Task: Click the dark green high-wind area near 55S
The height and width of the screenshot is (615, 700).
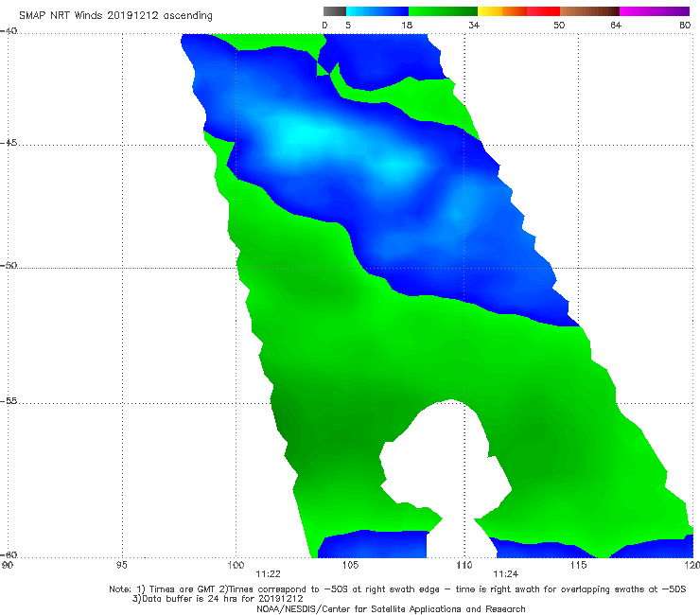Action: click(308, 429)
